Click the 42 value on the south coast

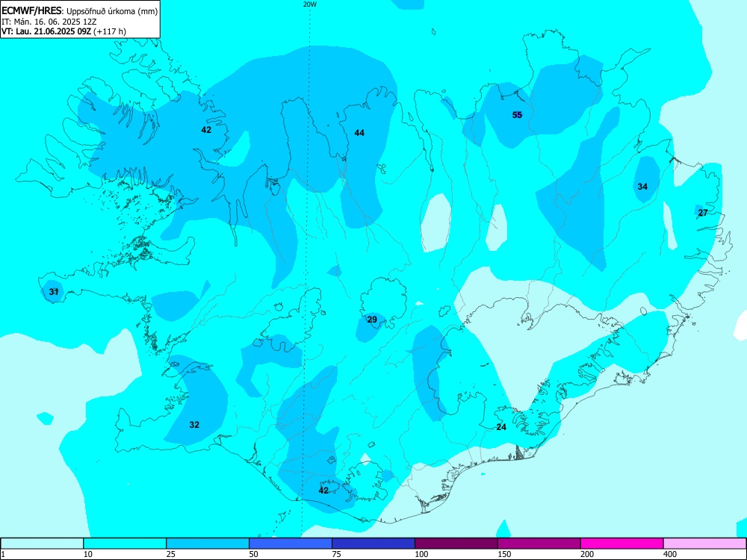pyautogui.click(x=323, y=491)
